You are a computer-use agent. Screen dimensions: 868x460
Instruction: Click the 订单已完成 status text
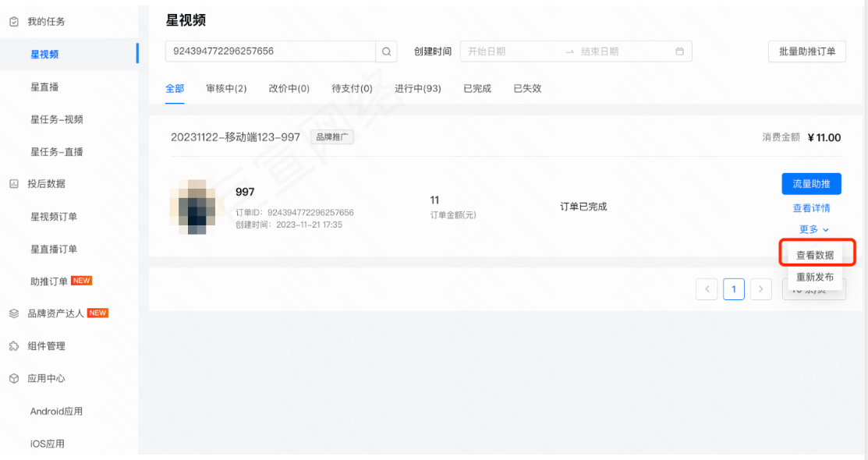pyautogui.click(x=583, y=207)
